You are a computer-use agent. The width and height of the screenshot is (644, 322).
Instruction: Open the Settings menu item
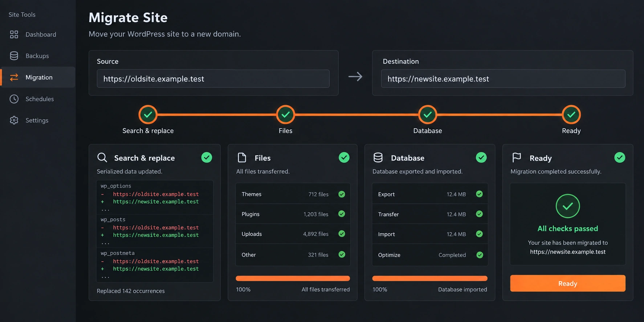pos(38,120)
